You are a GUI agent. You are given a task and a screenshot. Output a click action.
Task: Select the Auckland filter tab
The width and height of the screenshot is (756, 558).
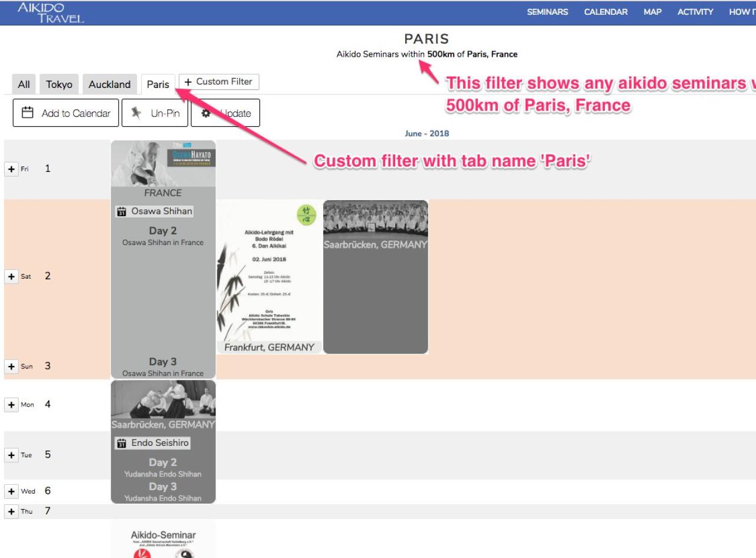click(109, 84)
